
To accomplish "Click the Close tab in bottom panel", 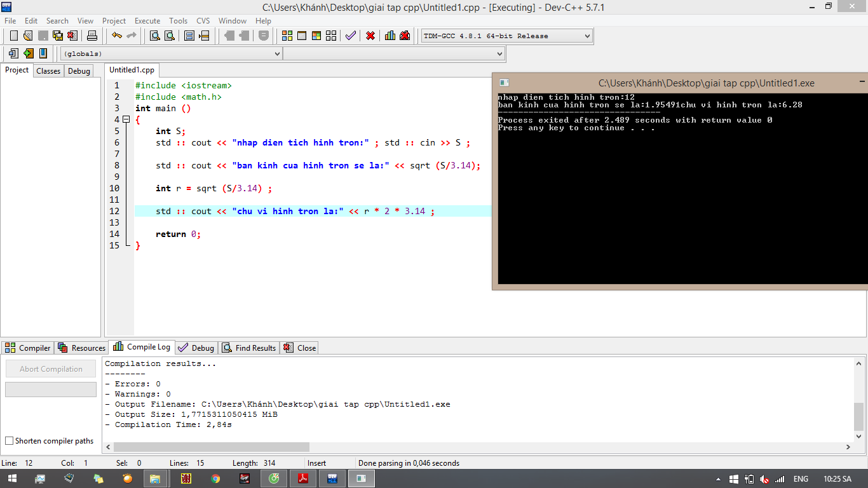I will (x=300, y=348).
